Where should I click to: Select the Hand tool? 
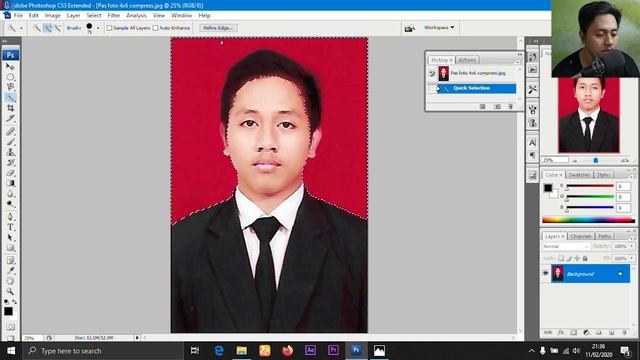tap(10, 281)
